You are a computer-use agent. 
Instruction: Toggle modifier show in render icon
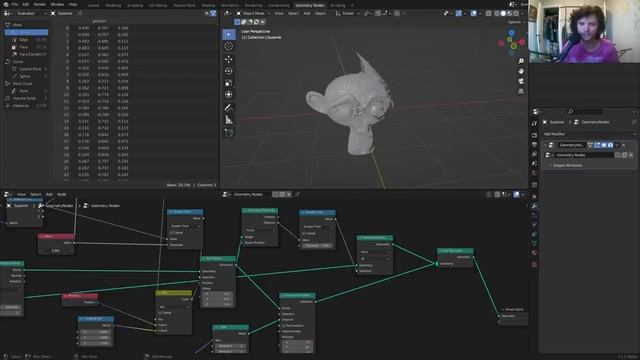[610, 145]
